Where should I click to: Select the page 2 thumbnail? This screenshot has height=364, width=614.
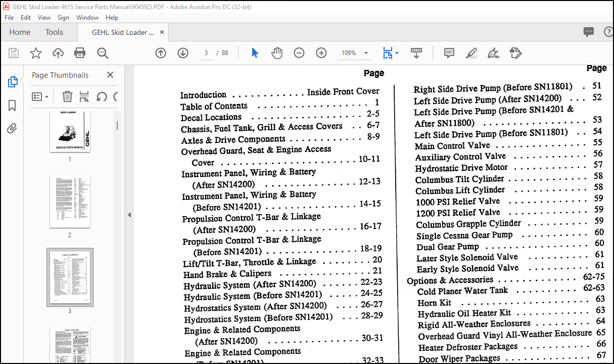coord(70,201)
